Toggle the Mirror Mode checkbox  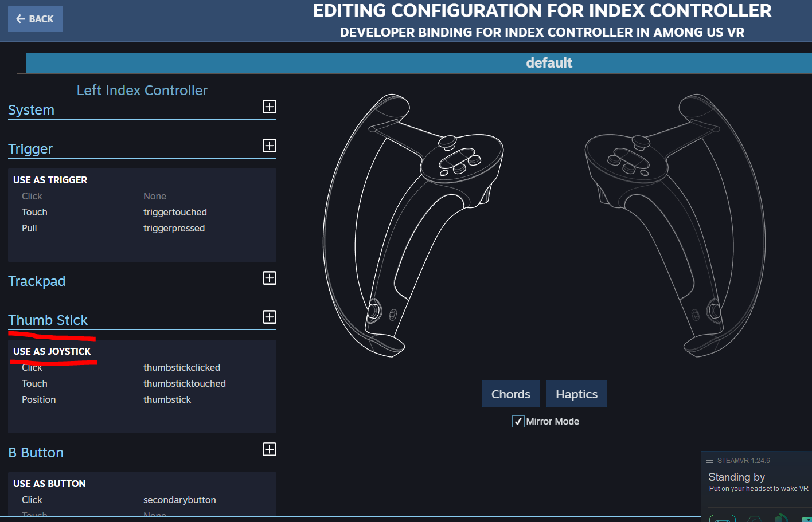tap(518, 421)
